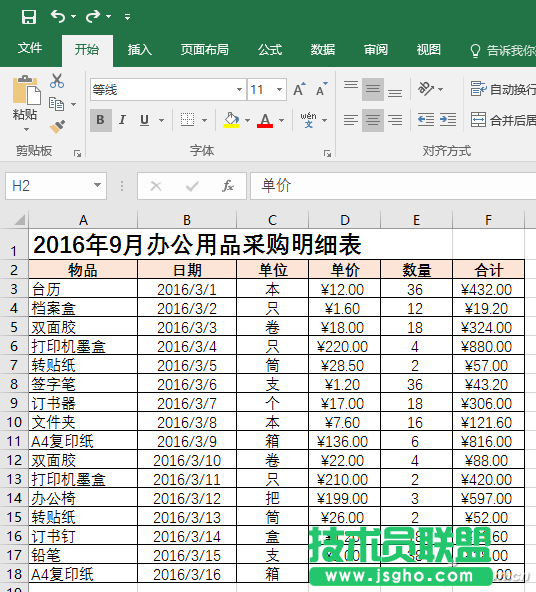Viewport: 536px width, 592px height.
Task: Toggle italic formatting
Action: point(122,120)
